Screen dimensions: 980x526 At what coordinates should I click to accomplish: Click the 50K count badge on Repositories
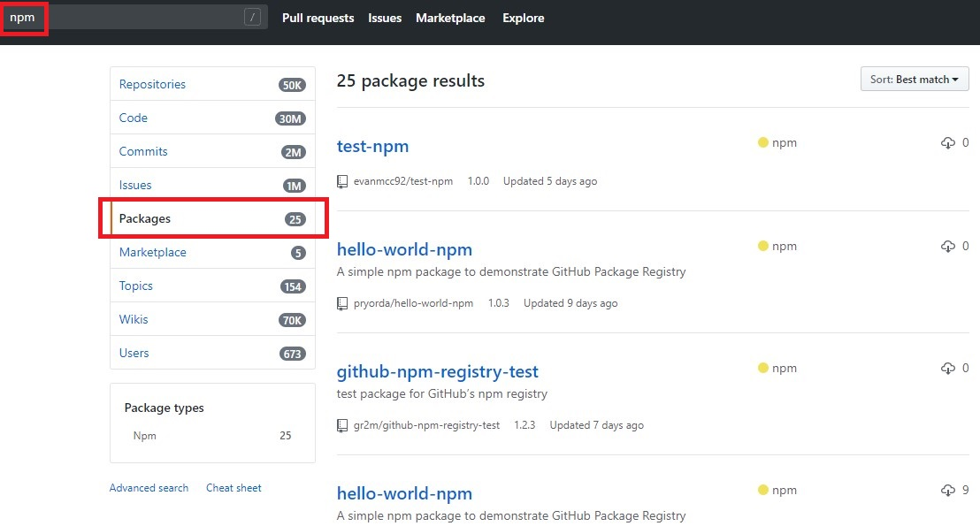click(x=292, y=85)
